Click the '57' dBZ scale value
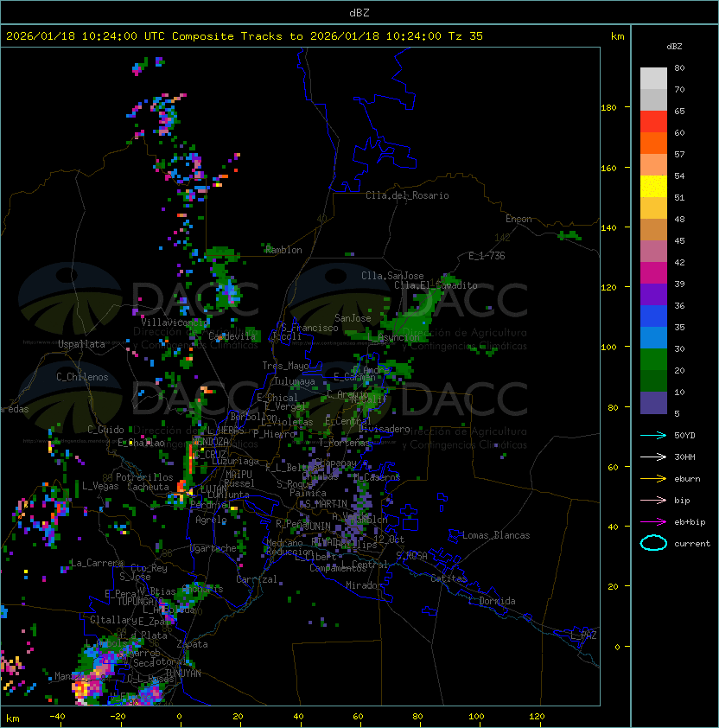 click(679, 154)
